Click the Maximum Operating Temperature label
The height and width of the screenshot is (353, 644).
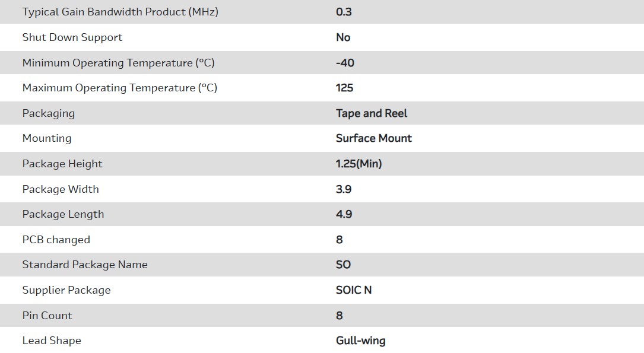[x=119, y=88]
